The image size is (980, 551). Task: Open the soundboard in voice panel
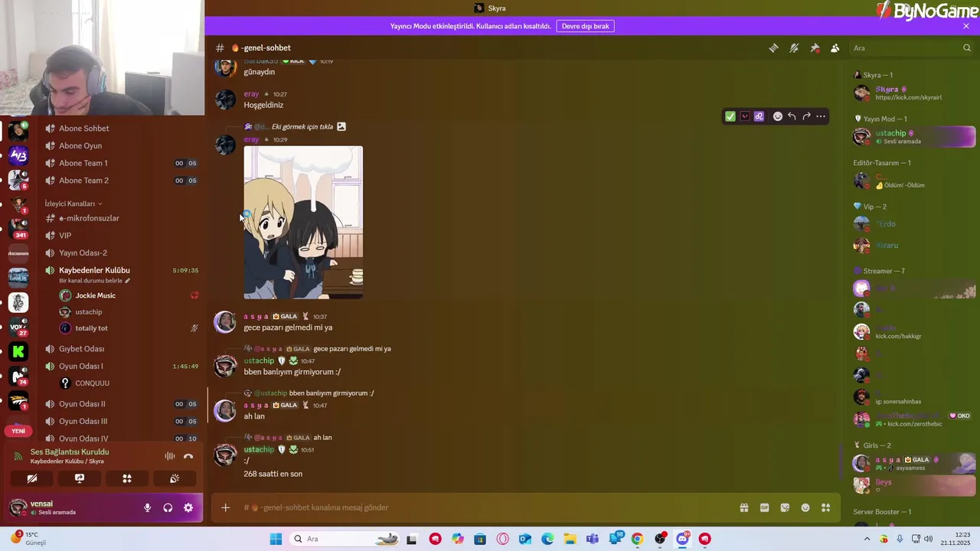[x=175, y=478]
